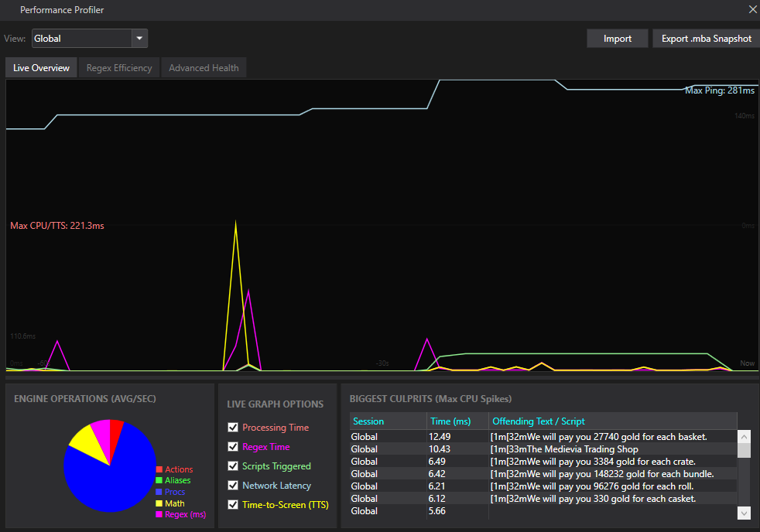Select the row with time 10.43
Viewport: 760px width, 532px height.
coord(543,449)
